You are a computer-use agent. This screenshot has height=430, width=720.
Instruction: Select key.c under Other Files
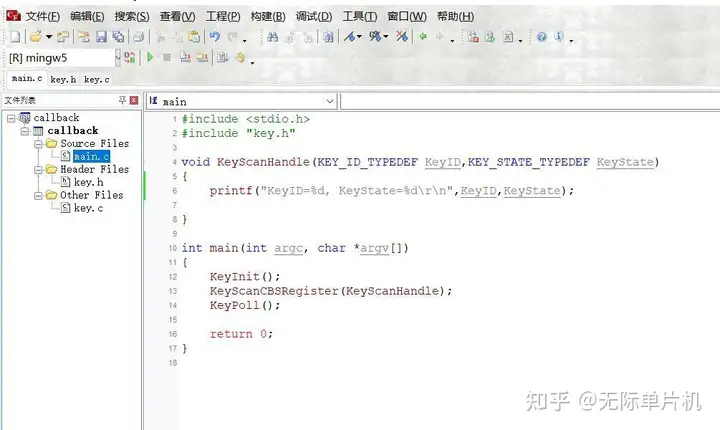coord(88,208)
